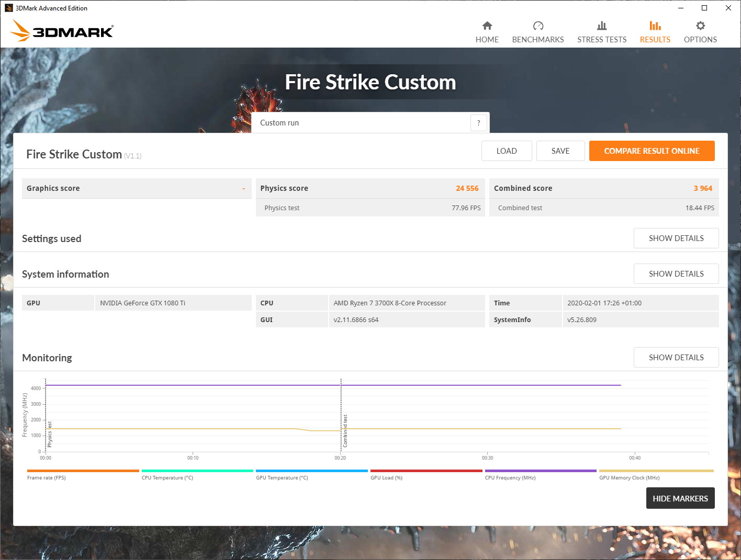Toggle GPU Temperature legend series
This screenshot has height=560, width=741.
click(x=312, y=475)
